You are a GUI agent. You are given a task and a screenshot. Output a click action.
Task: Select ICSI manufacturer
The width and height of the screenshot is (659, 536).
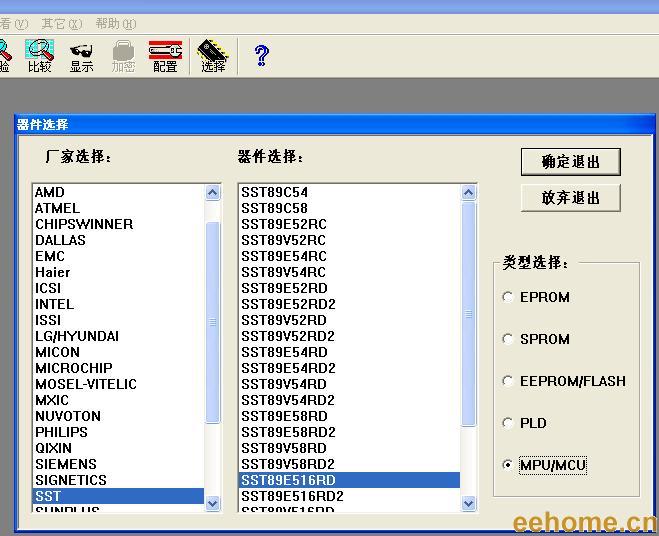click(118, 288)
